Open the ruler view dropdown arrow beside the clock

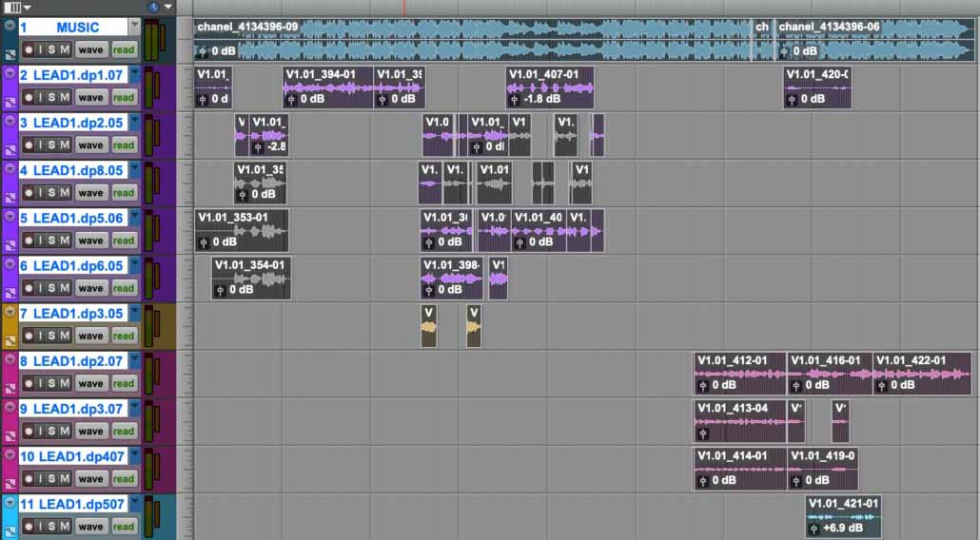[x=168, y=8]
